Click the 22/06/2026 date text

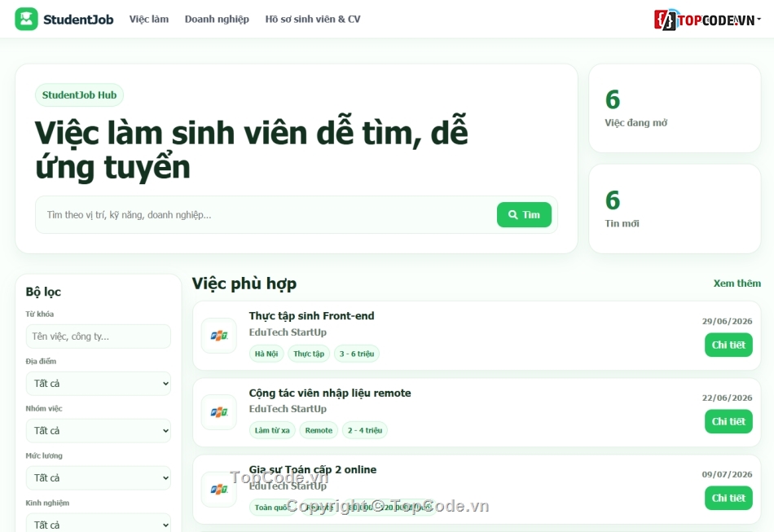pos(727,398)
